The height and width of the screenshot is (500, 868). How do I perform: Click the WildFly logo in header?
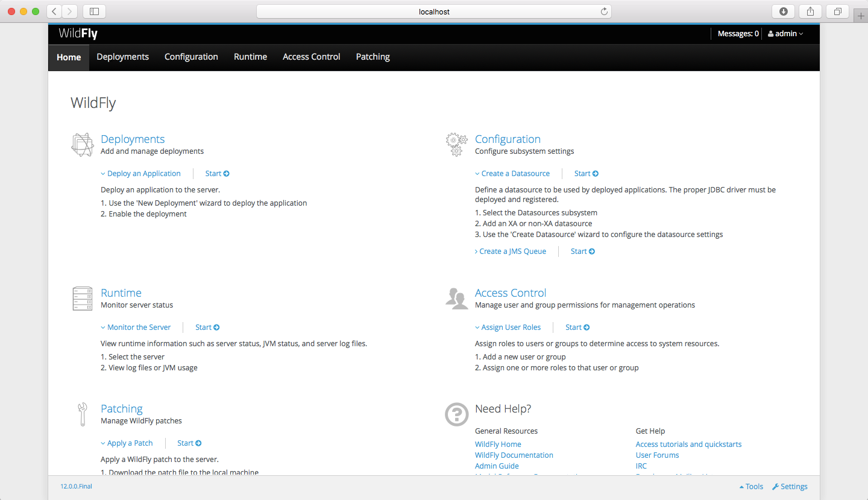pyautogui.click(x=78, y=34)
